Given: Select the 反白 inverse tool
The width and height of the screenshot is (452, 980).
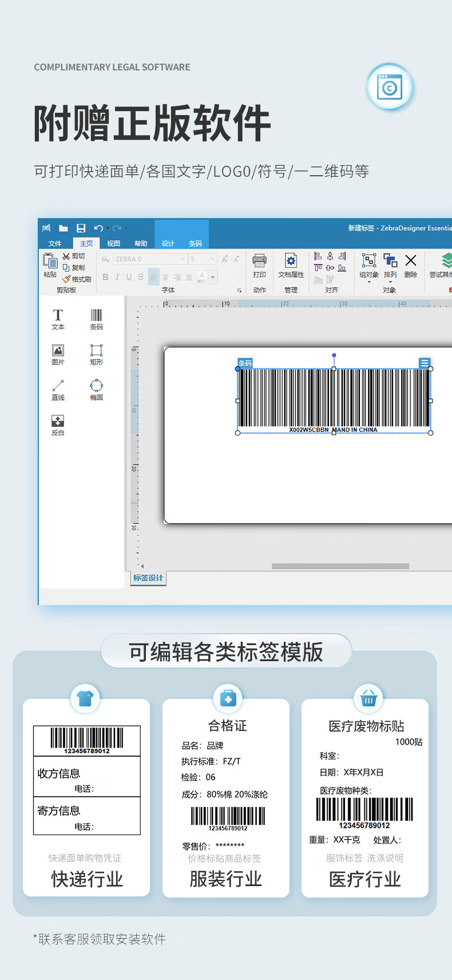Looking at the screenshot, I should (58, 425).
